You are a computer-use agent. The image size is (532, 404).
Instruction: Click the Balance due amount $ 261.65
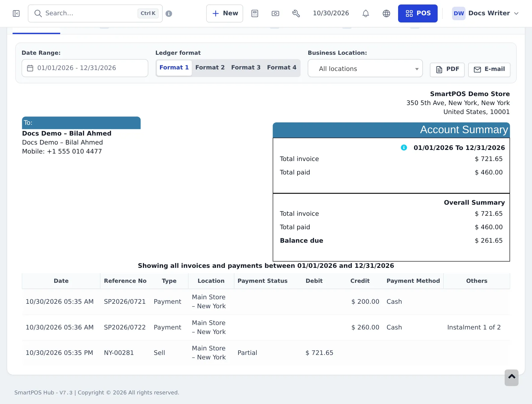(x=489, y=241)
